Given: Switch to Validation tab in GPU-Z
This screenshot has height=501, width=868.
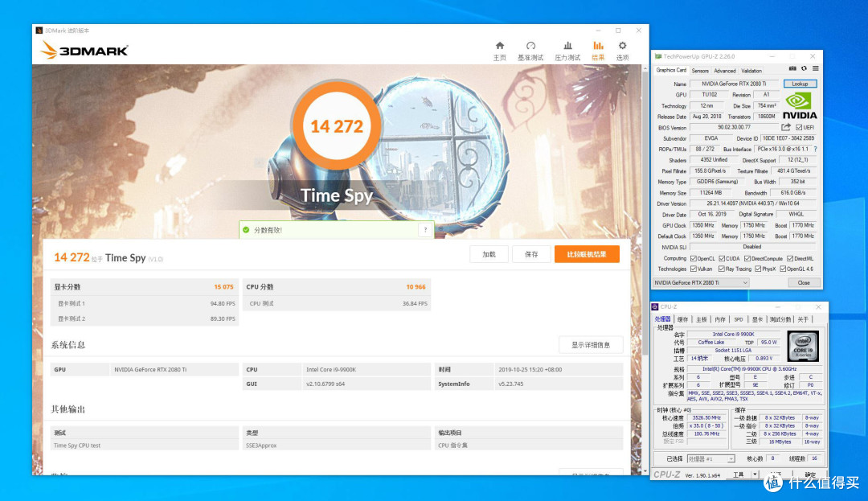Looking at the screenshot, I should 751,71.
